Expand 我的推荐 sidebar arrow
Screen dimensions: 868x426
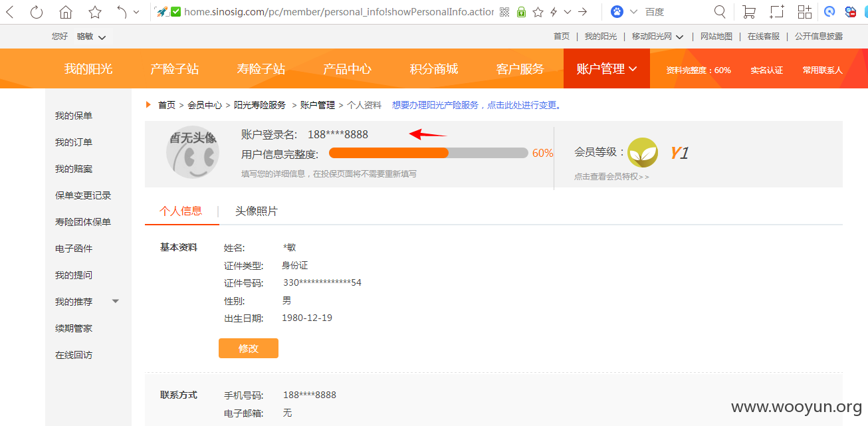pos(116,301)
